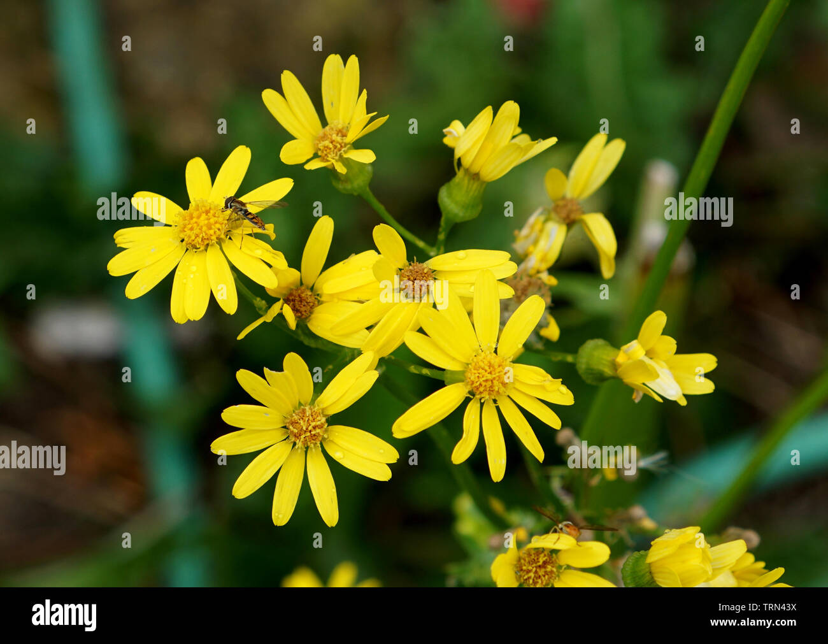
Task: Click the alamy logo in the bottom bar
Action: coord(64,615)
